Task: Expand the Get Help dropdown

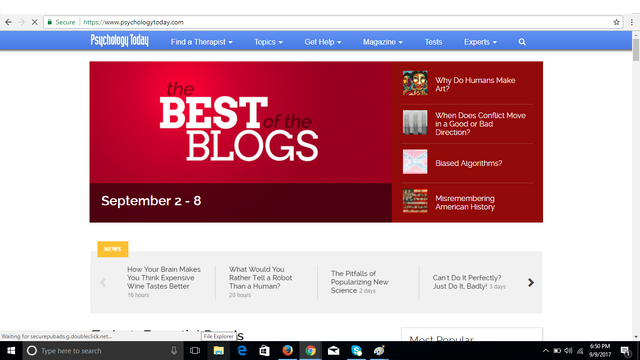Action: pos(323,42)
